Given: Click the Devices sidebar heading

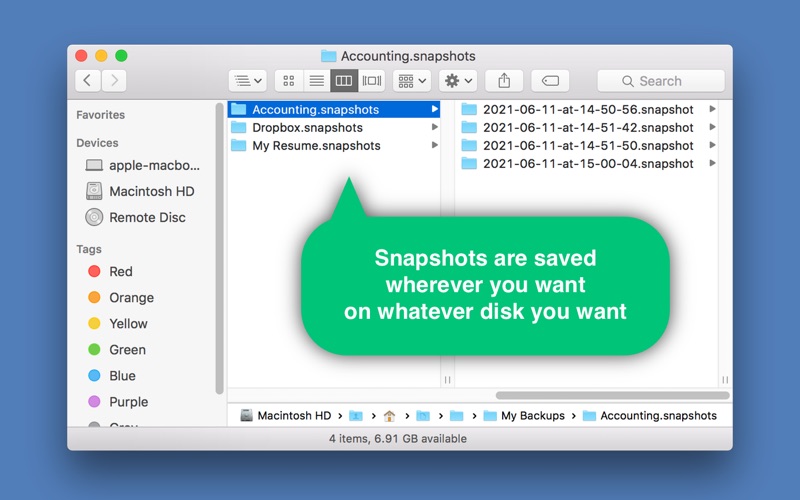Looking at the screenshot, I should click(x=97, y=143).
